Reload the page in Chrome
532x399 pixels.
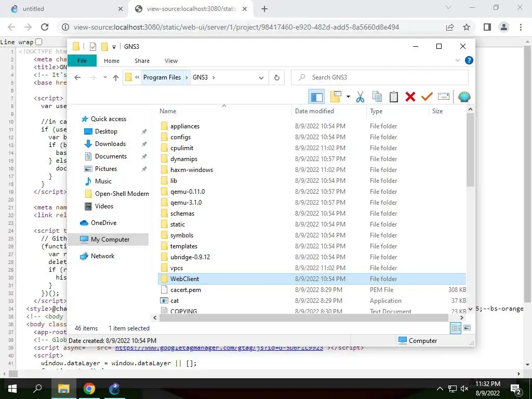[x=45, y=27]
